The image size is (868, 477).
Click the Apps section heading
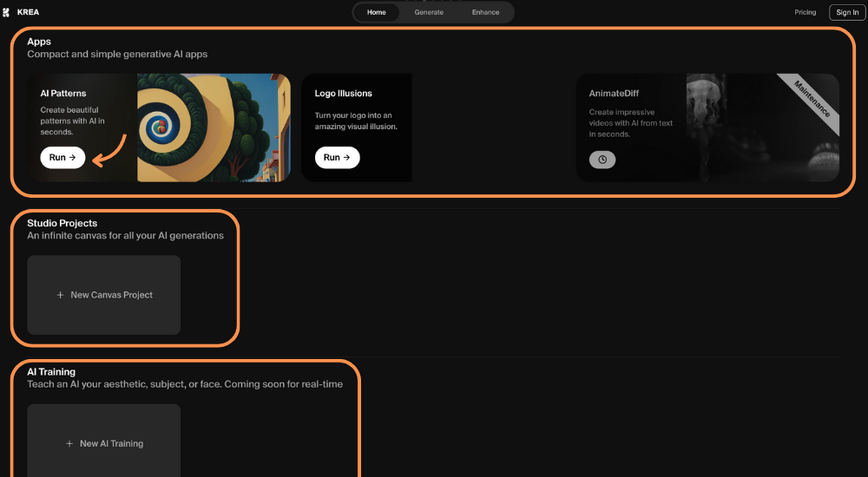click(x=39, y=42)
